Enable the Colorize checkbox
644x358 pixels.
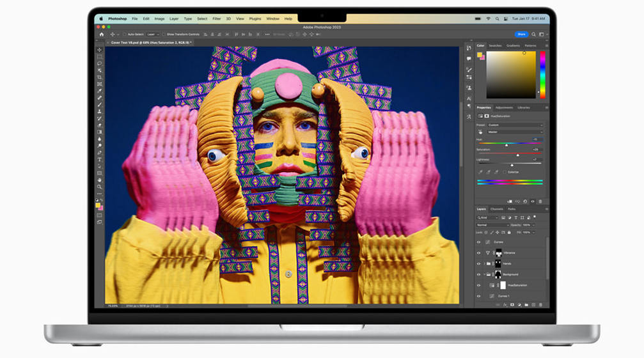click(505, 172)
